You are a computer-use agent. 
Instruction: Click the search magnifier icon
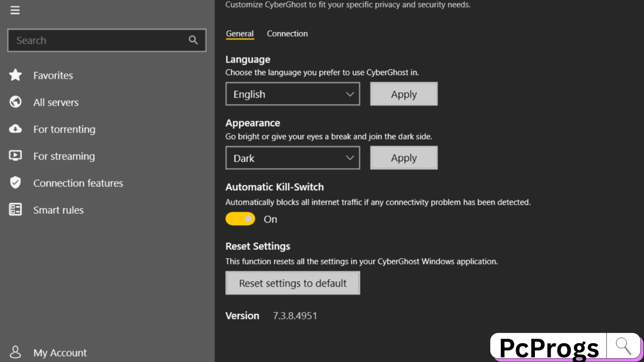pos(193,40)
